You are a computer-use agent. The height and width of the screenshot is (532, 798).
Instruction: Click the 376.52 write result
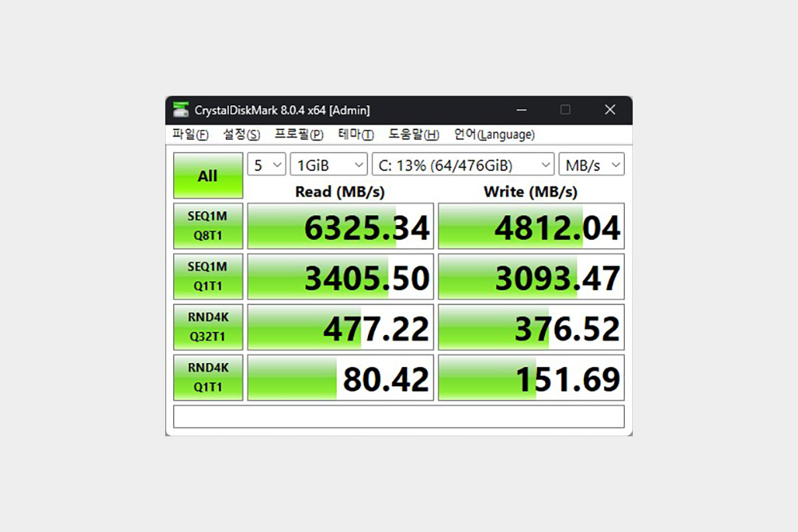point(531,327)
